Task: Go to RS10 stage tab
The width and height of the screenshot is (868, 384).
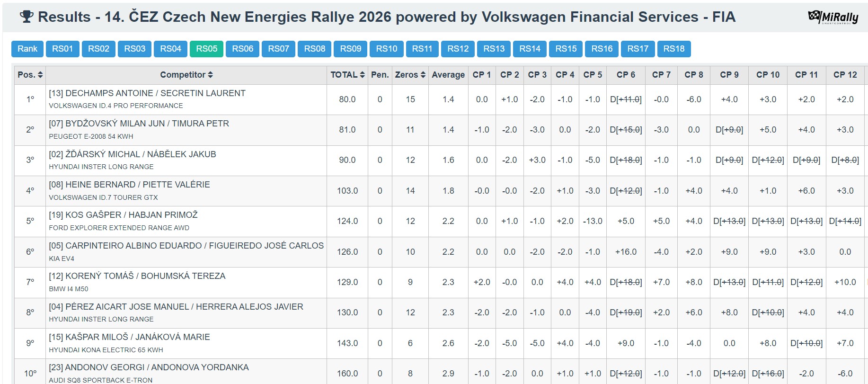Action: coord(386,49)
